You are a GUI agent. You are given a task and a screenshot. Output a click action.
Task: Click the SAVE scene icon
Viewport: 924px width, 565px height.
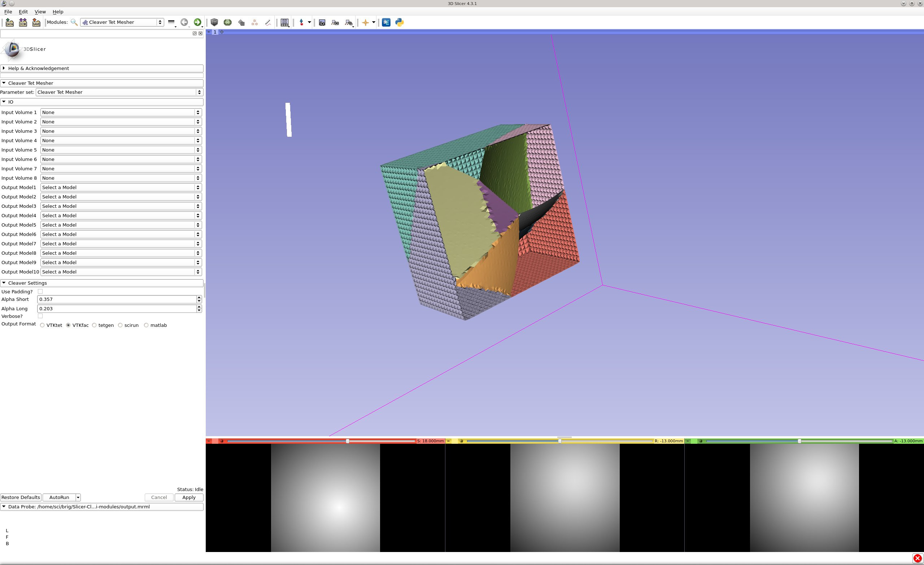click(x=36, y=22)
